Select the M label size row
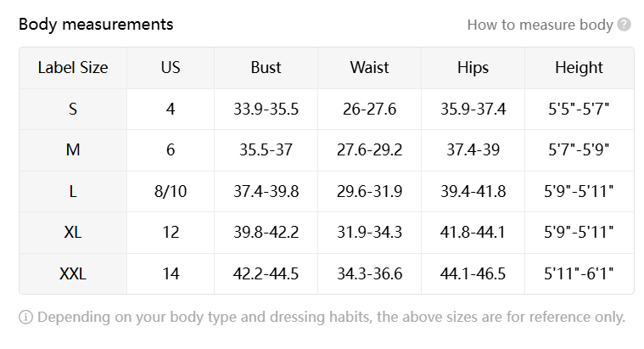The height and width of the screenshot is (349, 644). point(327,150)
